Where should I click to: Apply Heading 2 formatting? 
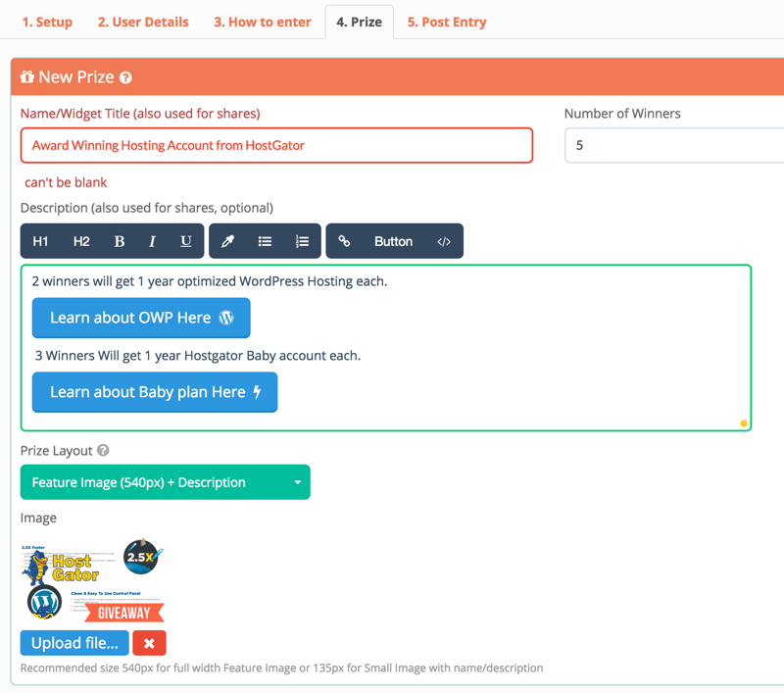click(81, 241)
